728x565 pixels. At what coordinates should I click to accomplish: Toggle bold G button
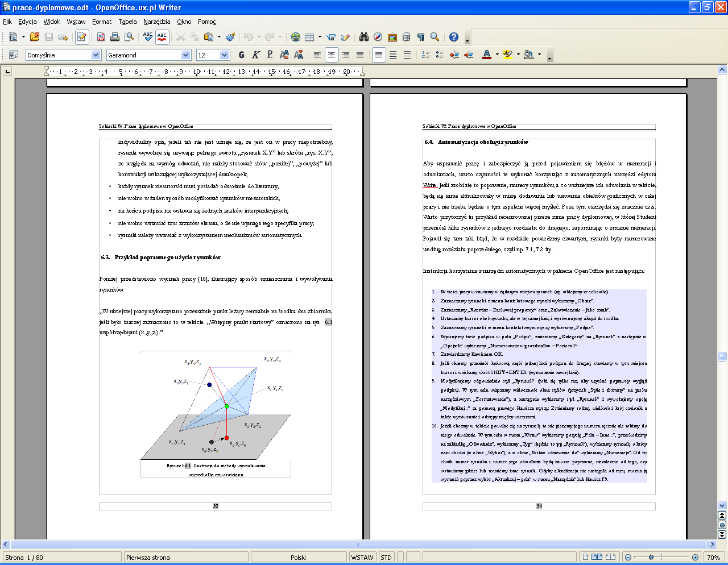242,55
